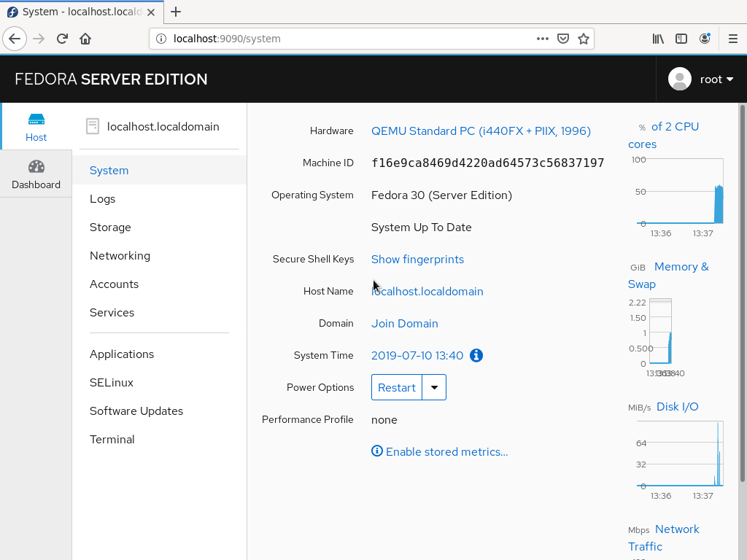Click the Performance Profile value none
Viewport: 747px width, 560px height.
(x=384, y=419)
